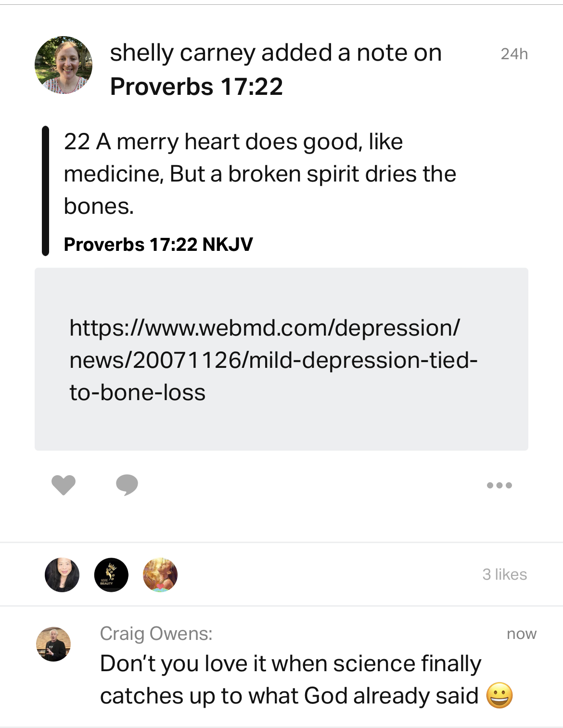563x728 pixels.
Task: Open the Proverbs 17:22 heading link
Action: [196, 87]
